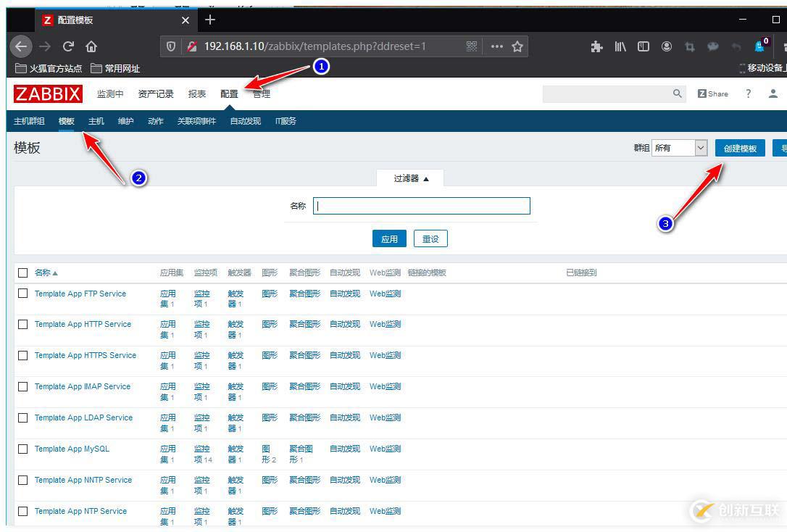Screen dimensions: 787x532
Task: Collapse the 过滤器 filter panel
Action: pos(411,178)
